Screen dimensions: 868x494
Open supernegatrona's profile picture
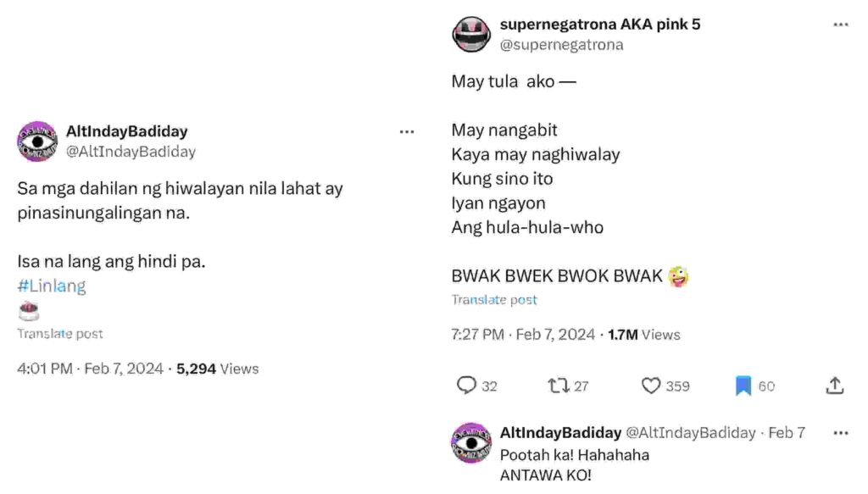[x=471, y=35]
